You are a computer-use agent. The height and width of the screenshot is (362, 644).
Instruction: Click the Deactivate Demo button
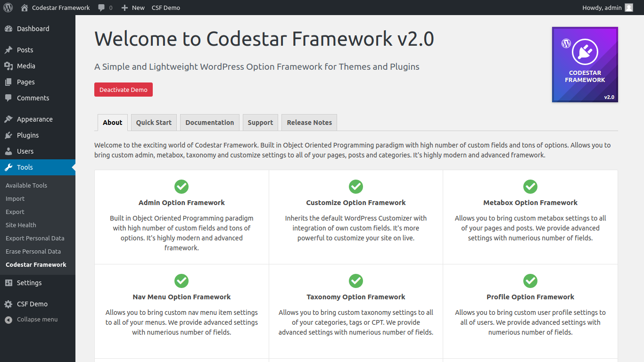[x=124, y=90]
